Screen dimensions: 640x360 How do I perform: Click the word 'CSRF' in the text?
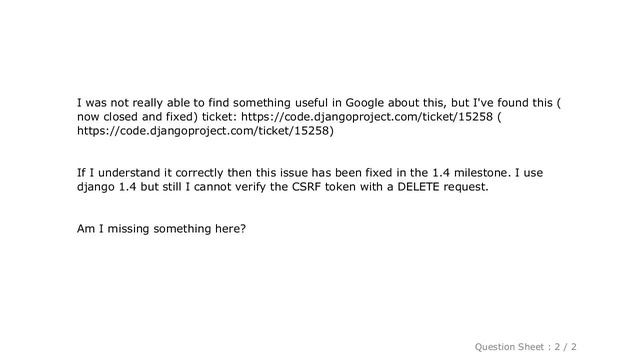tap(307, 187)
